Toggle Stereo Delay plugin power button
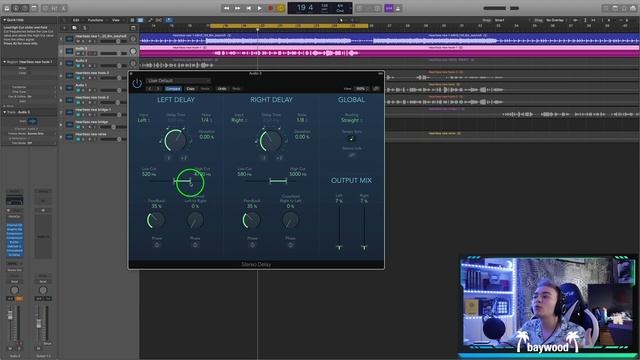This screenshot has height=360, width=640. [137, 83]
